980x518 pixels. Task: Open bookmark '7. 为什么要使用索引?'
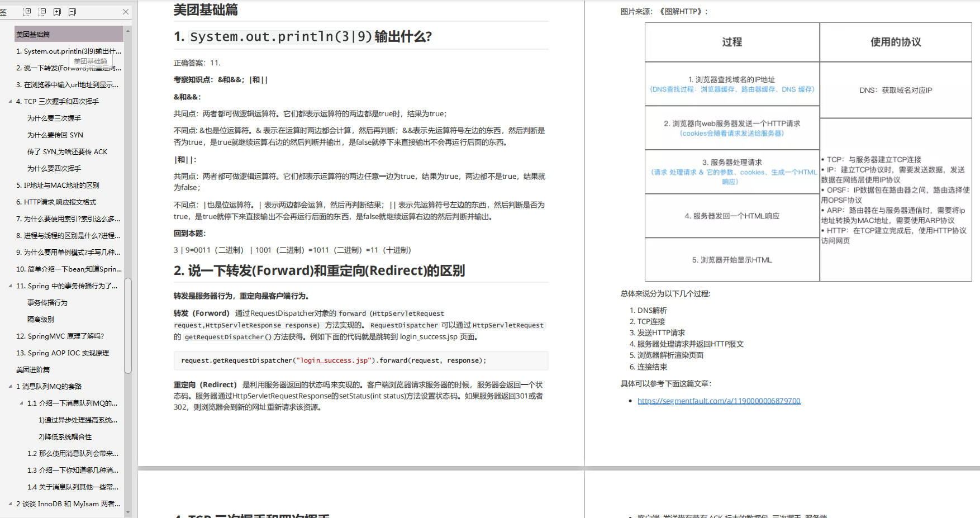(x=68, y=219)
